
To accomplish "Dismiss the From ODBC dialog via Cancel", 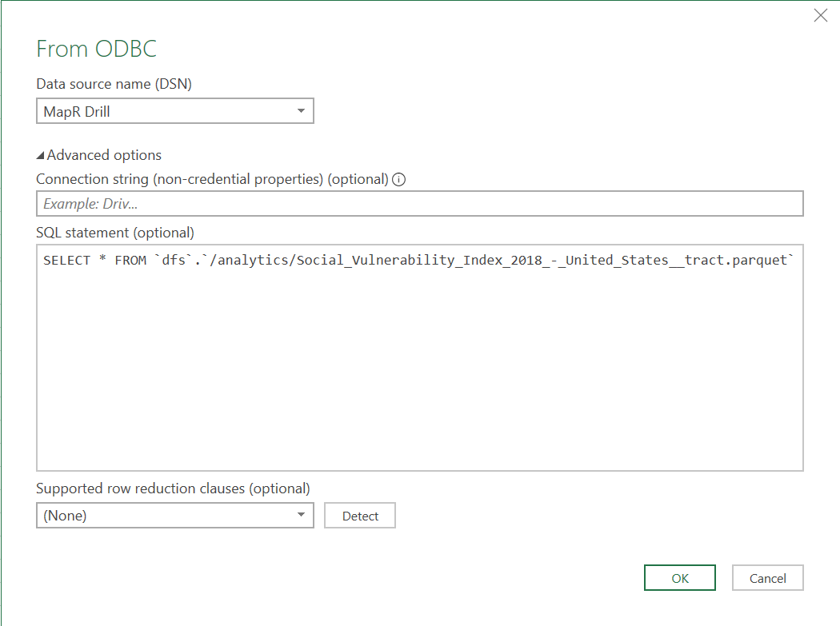I will (767, 577).
